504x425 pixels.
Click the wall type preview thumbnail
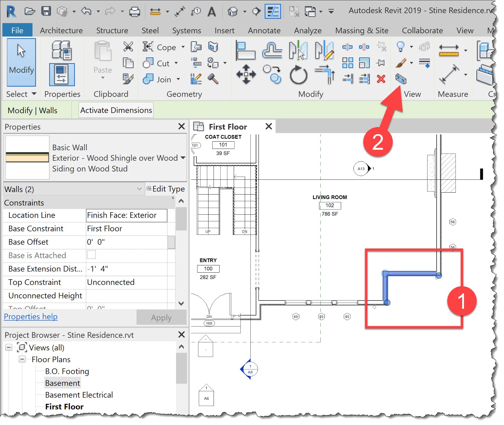[27, 157]
